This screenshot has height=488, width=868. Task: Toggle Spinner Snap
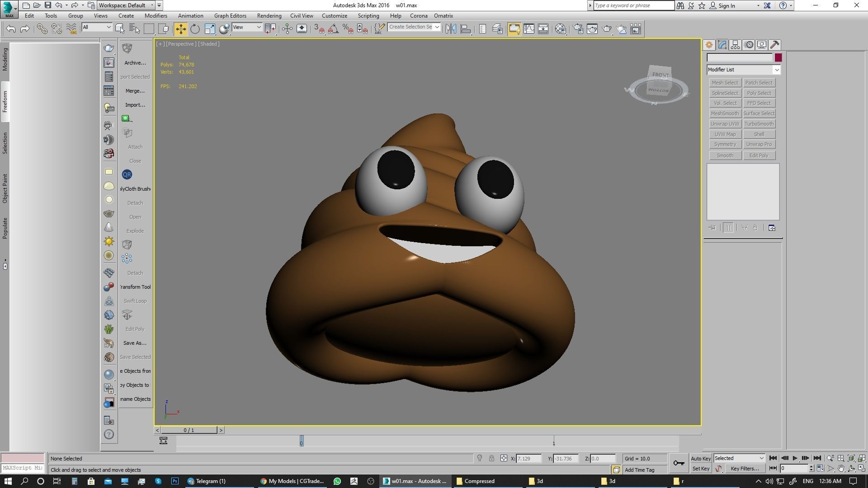pyautogui.click(x=362, y=29)
